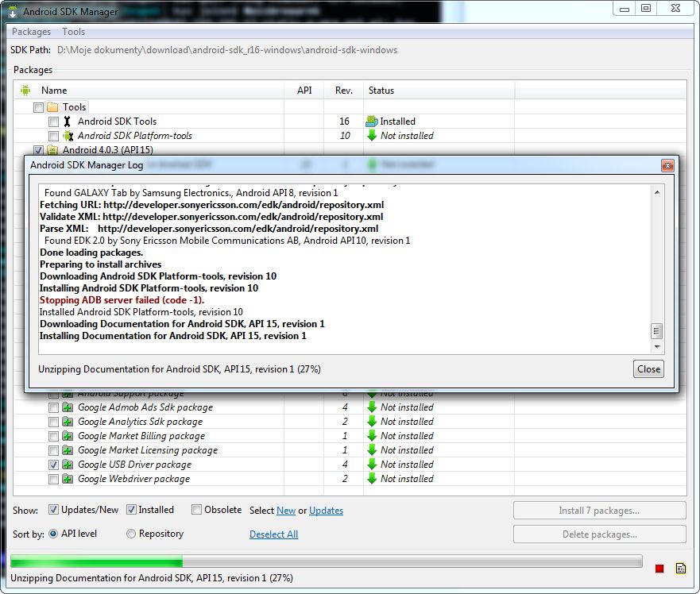Viewport: 700px width, 594px height.
Task: Check the Android SDK Platform-tools checkbox
Action: click(x=53, y=136)
